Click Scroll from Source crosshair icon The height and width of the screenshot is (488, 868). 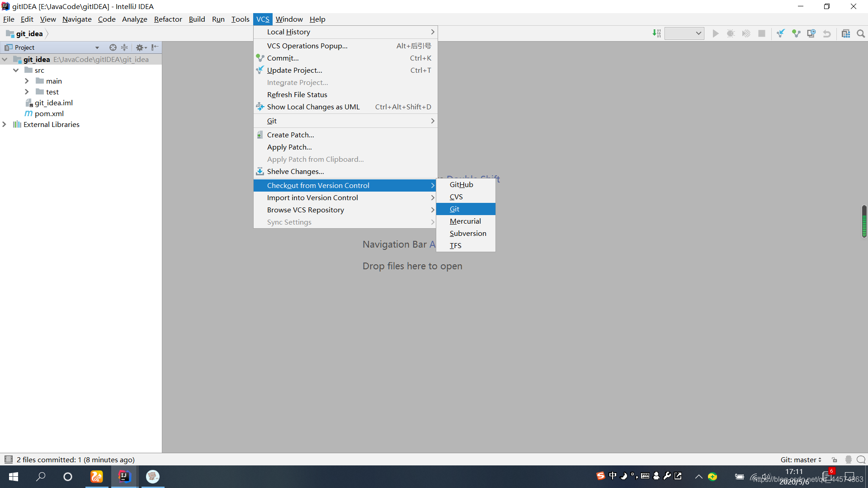click(113, 47)
